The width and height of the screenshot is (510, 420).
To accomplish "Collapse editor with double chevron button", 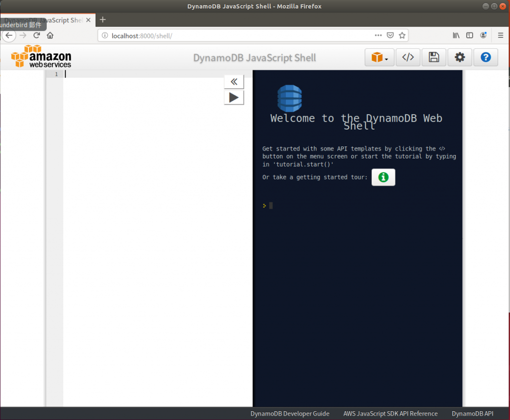I will [x=234, y=82].
